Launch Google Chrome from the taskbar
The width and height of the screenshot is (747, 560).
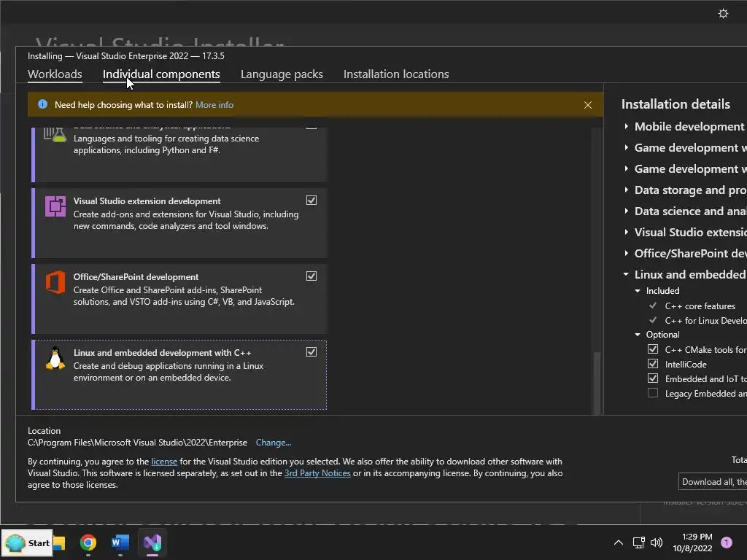[88, 542]
